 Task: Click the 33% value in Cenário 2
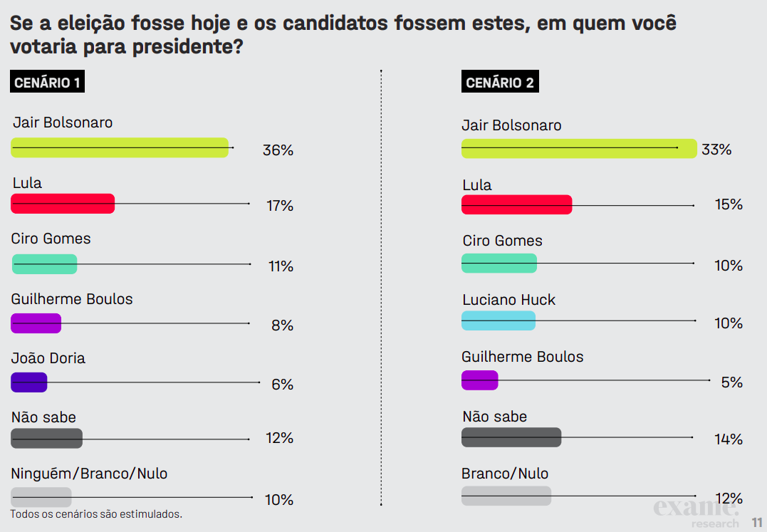(716, 150)
